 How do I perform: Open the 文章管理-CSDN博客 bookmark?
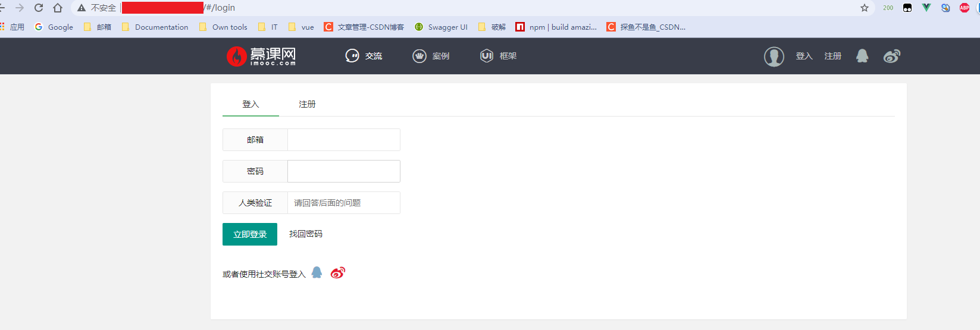pyautogui.click(x=364, y=27)
